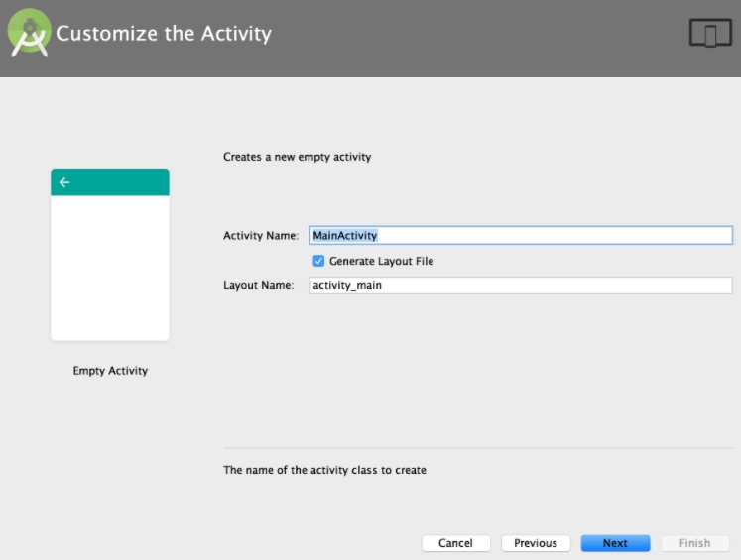Viewport: 741px width, 560px height.
Task: Click the 'Activity Name:' label
Action: [261, 236]
